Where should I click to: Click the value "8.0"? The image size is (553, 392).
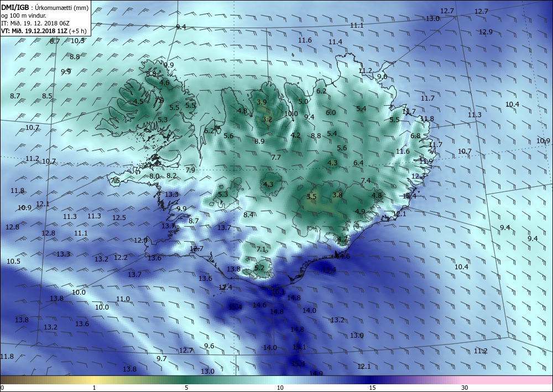tap(154, 176)
